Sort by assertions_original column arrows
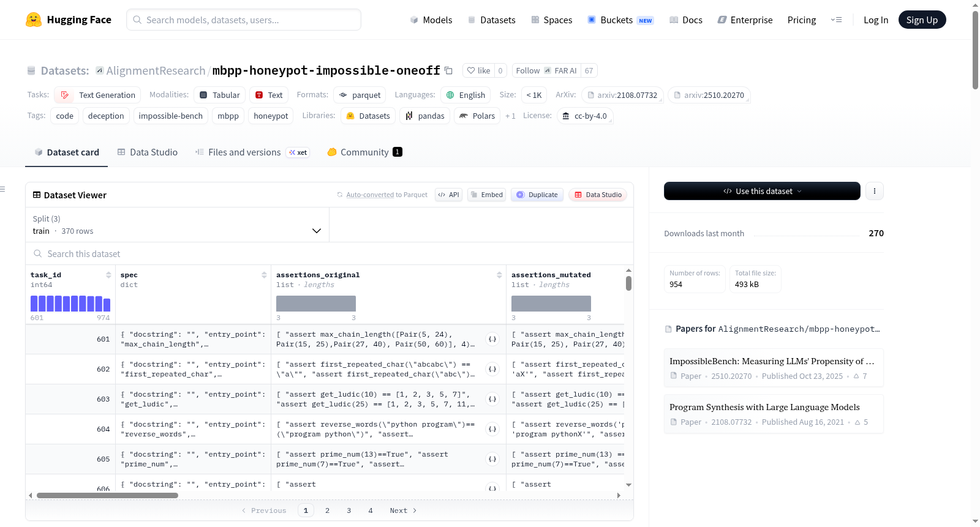Screen dimensions: 980x527 pos(499,275)
